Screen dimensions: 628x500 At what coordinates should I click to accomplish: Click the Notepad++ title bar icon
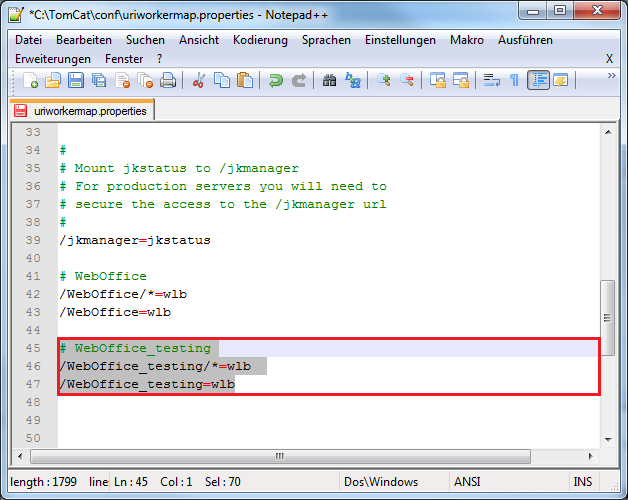point(16,14)
